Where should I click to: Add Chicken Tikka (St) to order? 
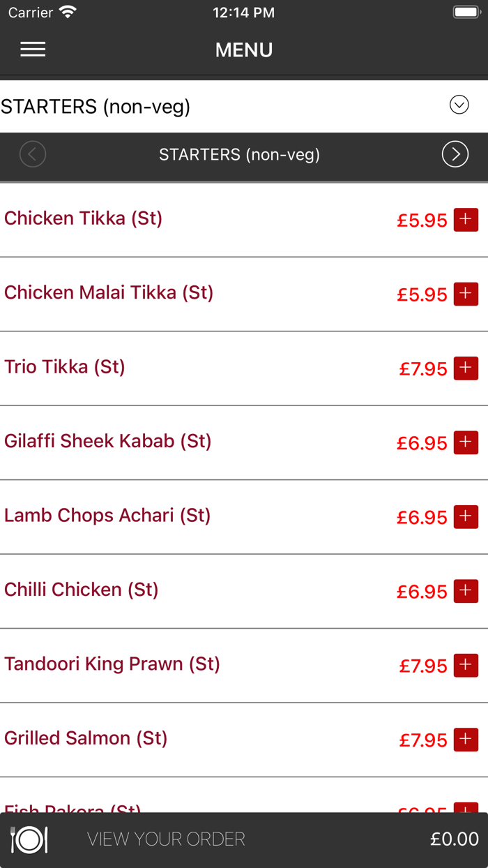click(466, 219)
